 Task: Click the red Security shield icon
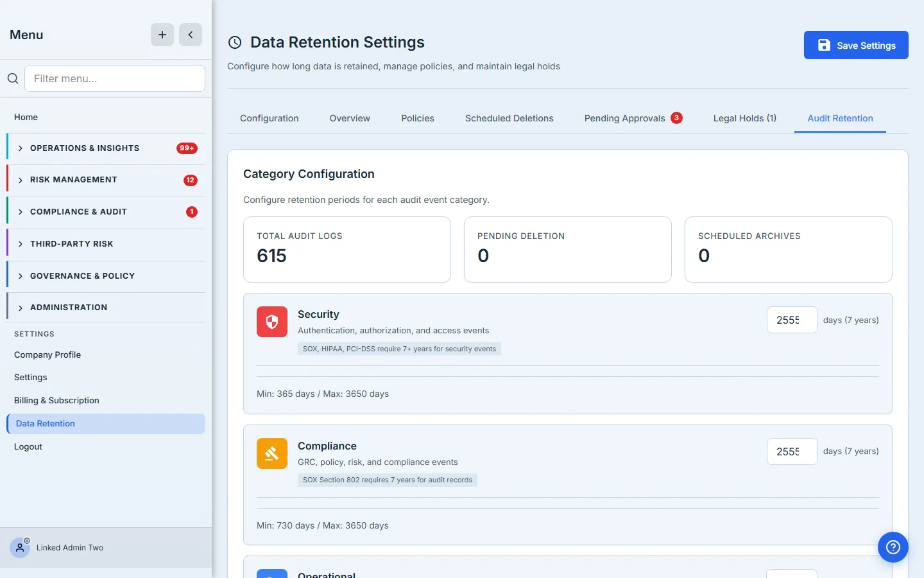pos(272,322)
